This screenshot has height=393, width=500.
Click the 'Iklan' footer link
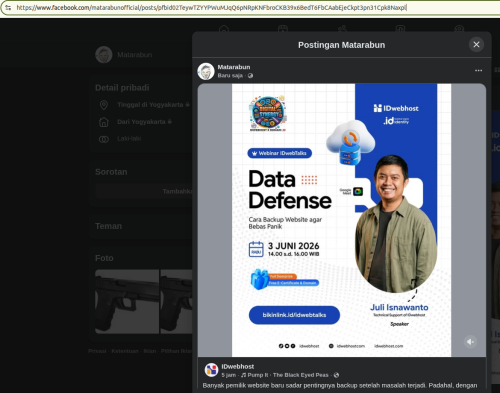point(150,351)
